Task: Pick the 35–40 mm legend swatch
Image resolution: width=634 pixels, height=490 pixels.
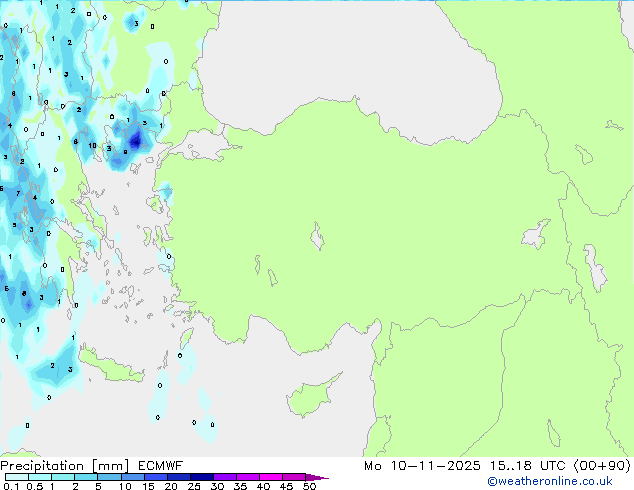Action: pos(248,477)
